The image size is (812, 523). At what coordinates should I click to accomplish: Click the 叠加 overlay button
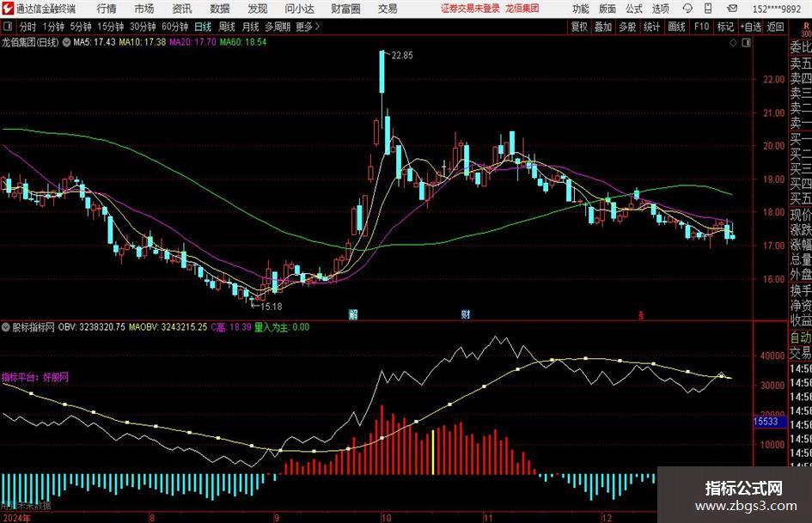coord(603,27)
